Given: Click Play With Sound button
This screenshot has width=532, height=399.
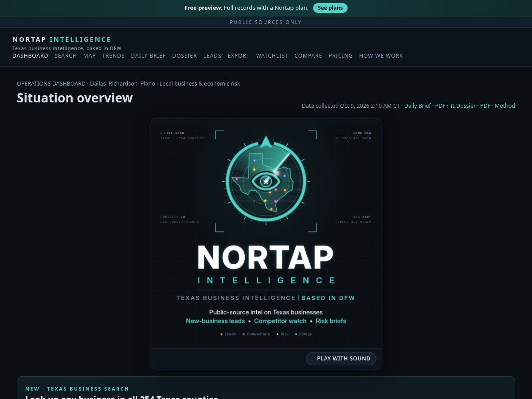Looking at the screenshot, I should pyautogui.click(x=341, y=359).
